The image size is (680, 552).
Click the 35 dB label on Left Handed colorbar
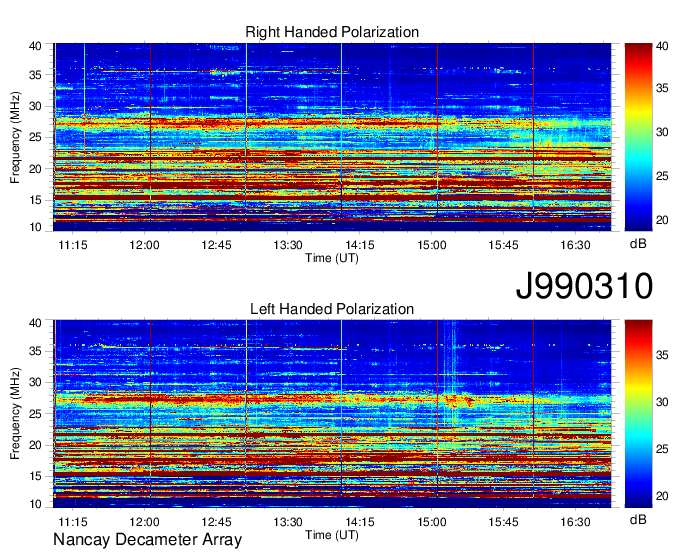click(x=662, y=356)
